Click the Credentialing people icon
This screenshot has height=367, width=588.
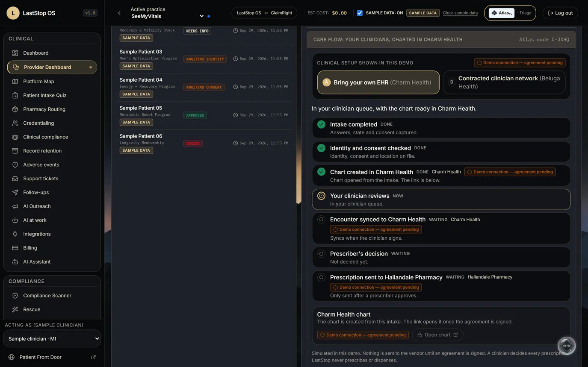[15, 123]
